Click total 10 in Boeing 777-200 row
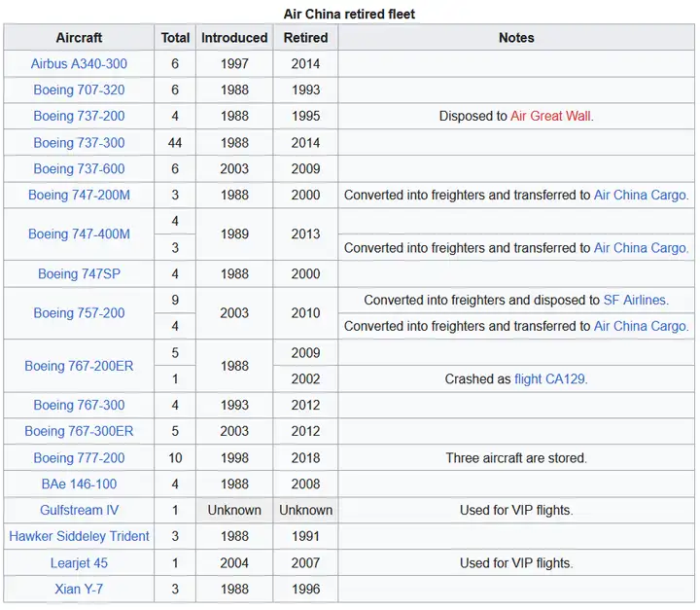Screen dimensions: 700x610 [x=175, y=458]
